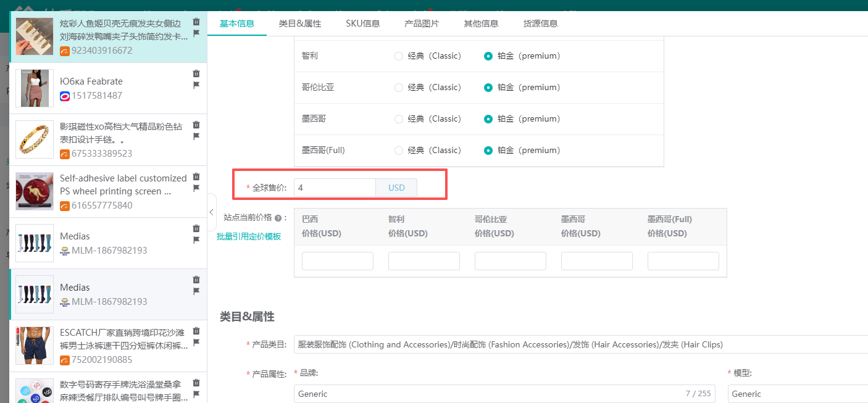Delete the Self-adhesive label product
This screenshot has width=868, height=403.
(x=196, y=177)
